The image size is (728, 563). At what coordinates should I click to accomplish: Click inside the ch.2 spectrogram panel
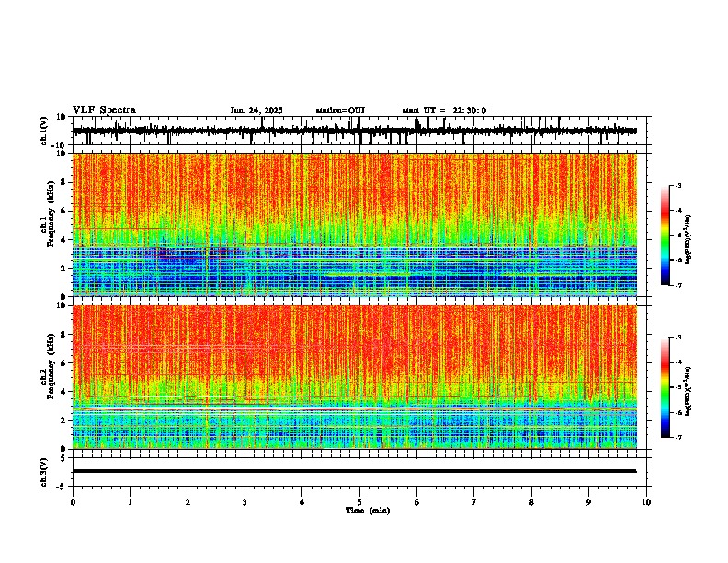[x=355, y=377]
